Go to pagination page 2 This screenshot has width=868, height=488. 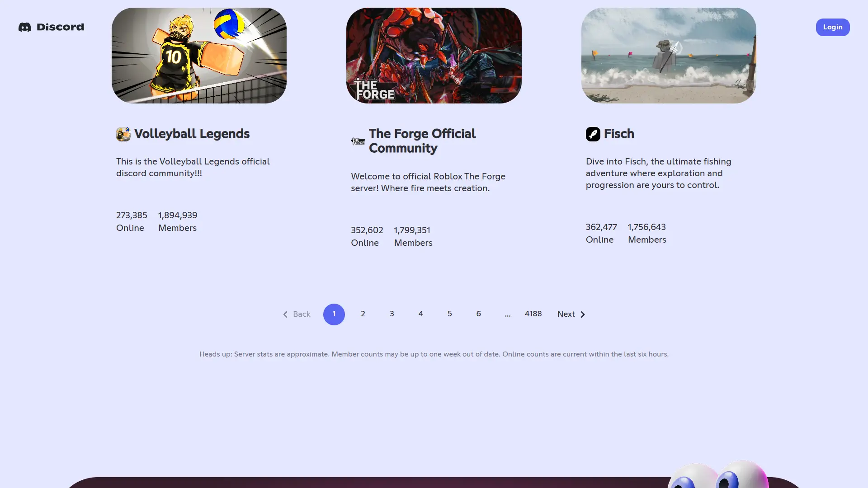coord(363,314)
